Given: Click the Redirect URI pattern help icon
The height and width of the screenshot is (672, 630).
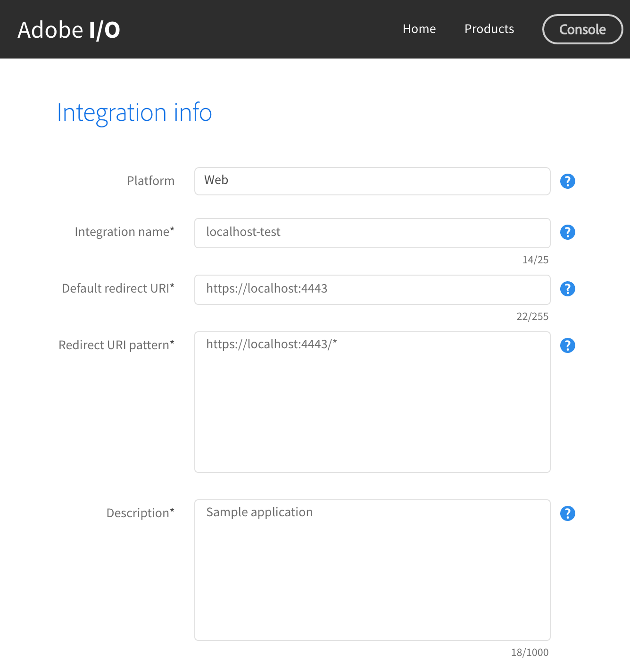Looking at the screenshot, I should pos(567,345).
